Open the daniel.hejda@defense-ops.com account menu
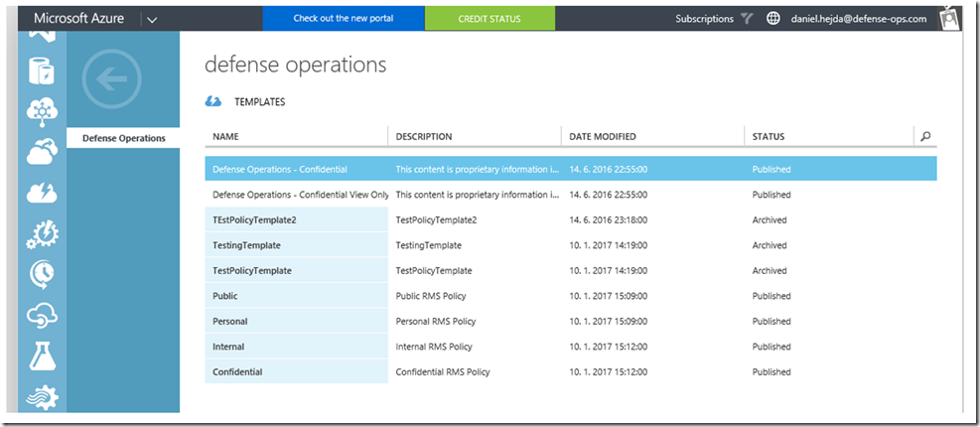The height and width of the screenshot is (427, 980). click(859, 19)
